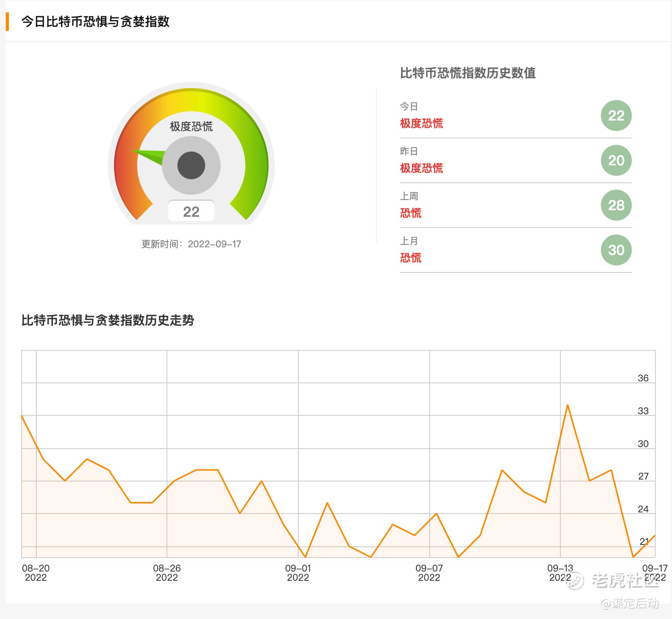672x619 pixels.
Task: Click the 09-01 date label on the axis
Action: [x=298, y=573]
